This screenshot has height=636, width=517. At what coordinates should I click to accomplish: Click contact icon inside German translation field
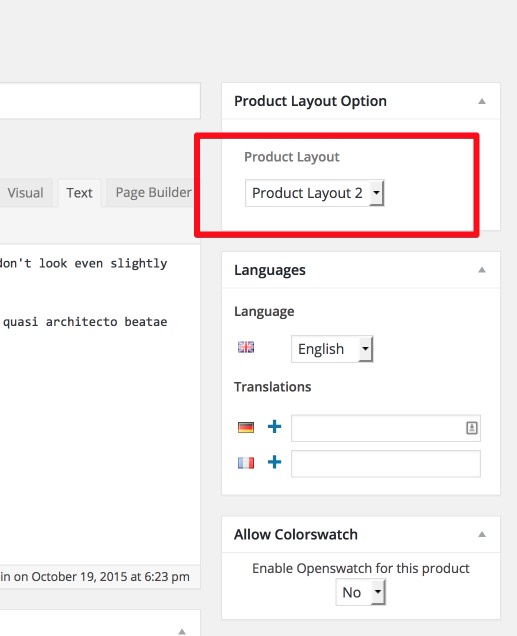coord(472,428)
